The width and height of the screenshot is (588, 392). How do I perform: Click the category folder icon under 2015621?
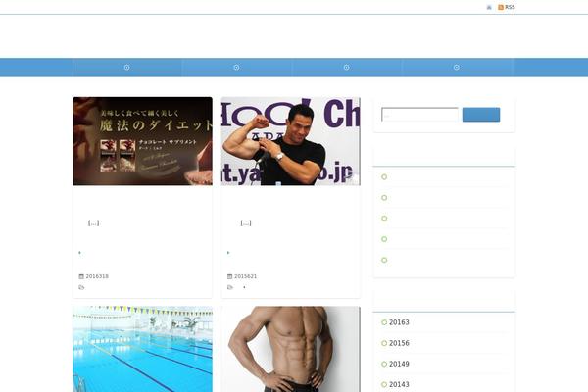[230, 287]
